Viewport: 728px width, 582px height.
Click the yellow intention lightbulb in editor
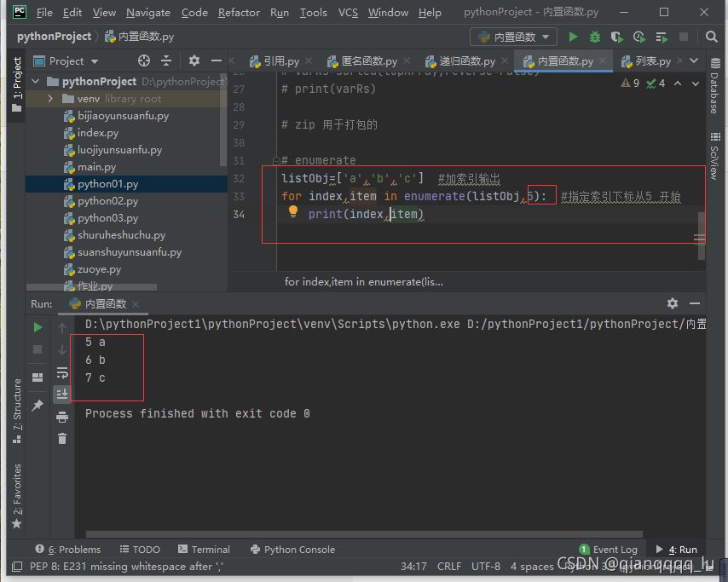(x=292, y=212)
